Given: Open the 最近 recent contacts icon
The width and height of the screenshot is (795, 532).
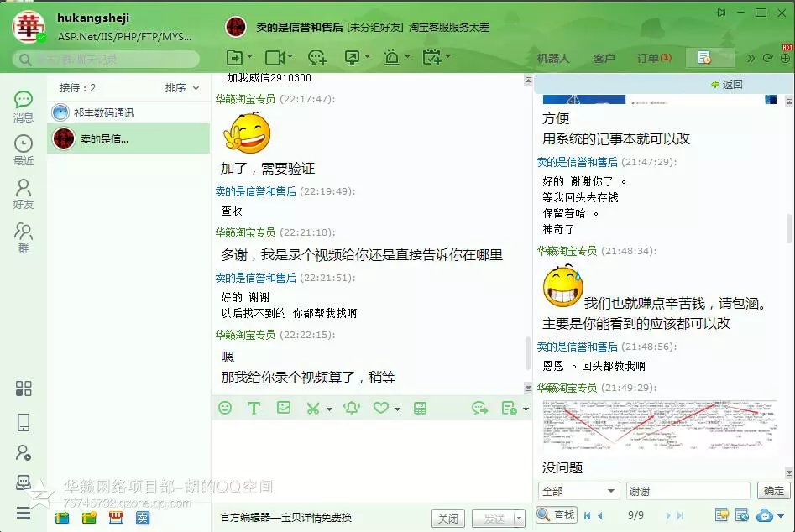Looking at the screenshot, I should point(24,150).
